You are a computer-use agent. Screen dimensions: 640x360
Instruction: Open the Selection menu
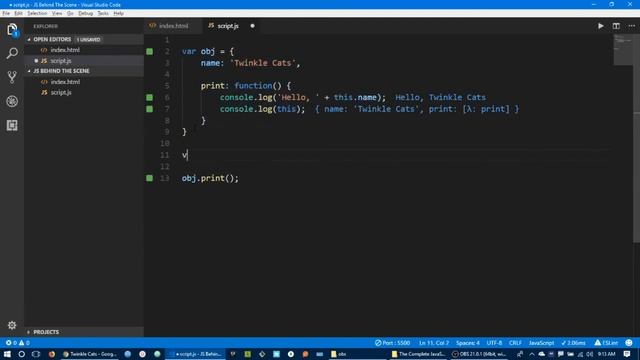[37, 13]
